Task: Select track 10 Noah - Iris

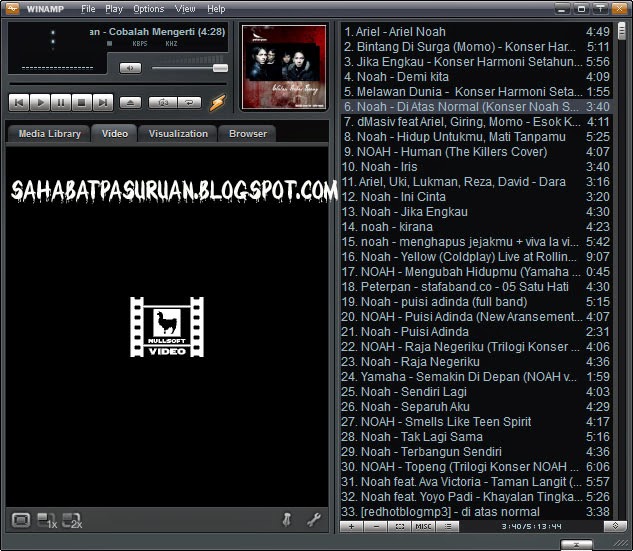Action: (x=477, y=167)
